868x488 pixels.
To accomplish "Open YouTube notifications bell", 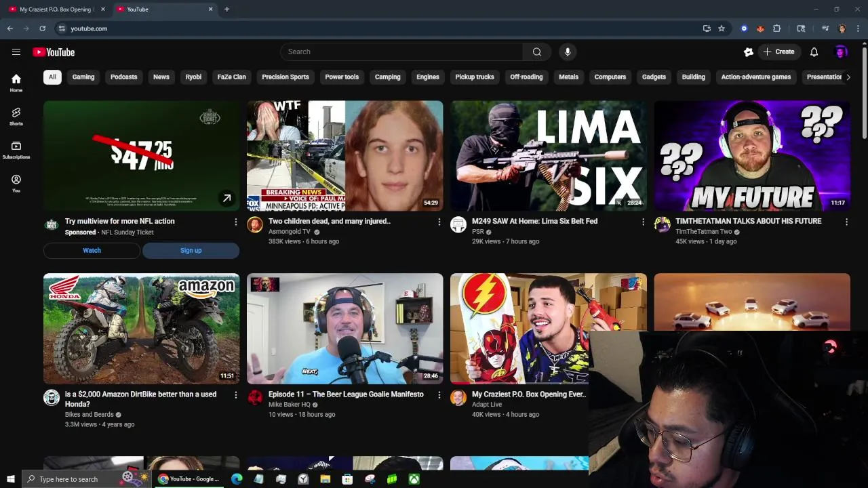I will pos(814,52).
